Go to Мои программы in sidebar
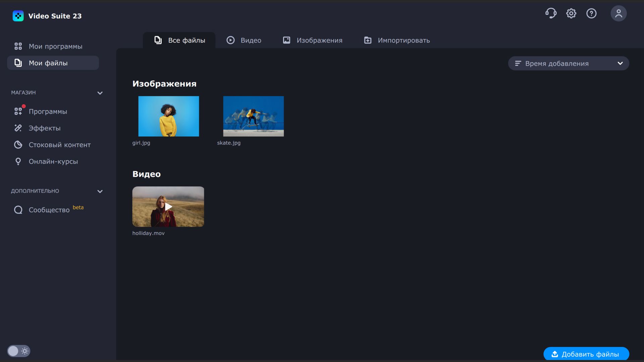 click(x=55, y=46)
